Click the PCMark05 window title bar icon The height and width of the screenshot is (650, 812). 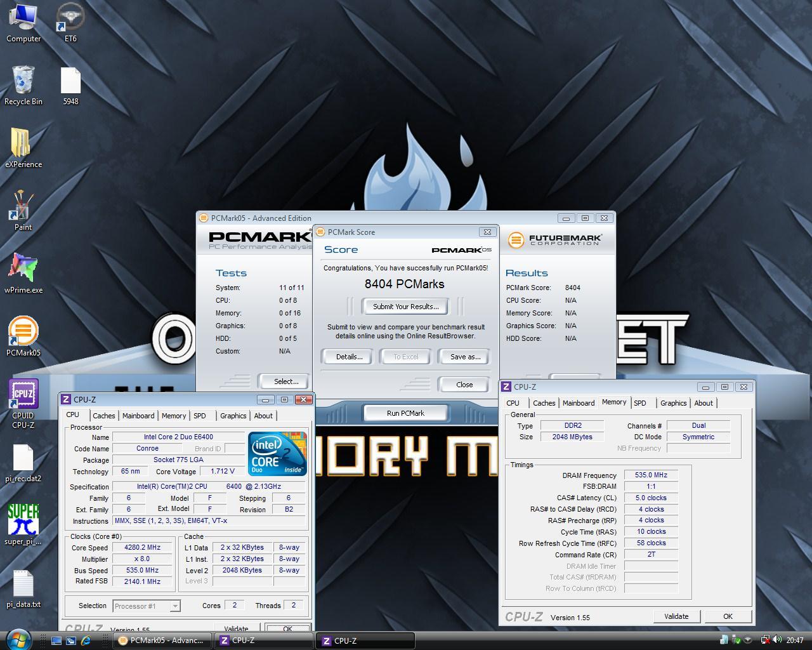point(204,218)
